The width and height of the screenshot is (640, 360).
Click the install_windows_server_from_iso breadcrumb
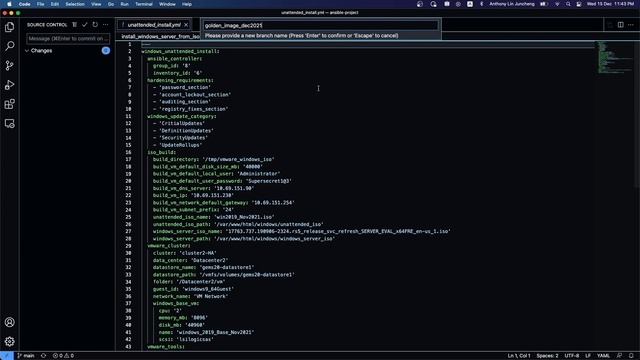(x=160, y=36)
